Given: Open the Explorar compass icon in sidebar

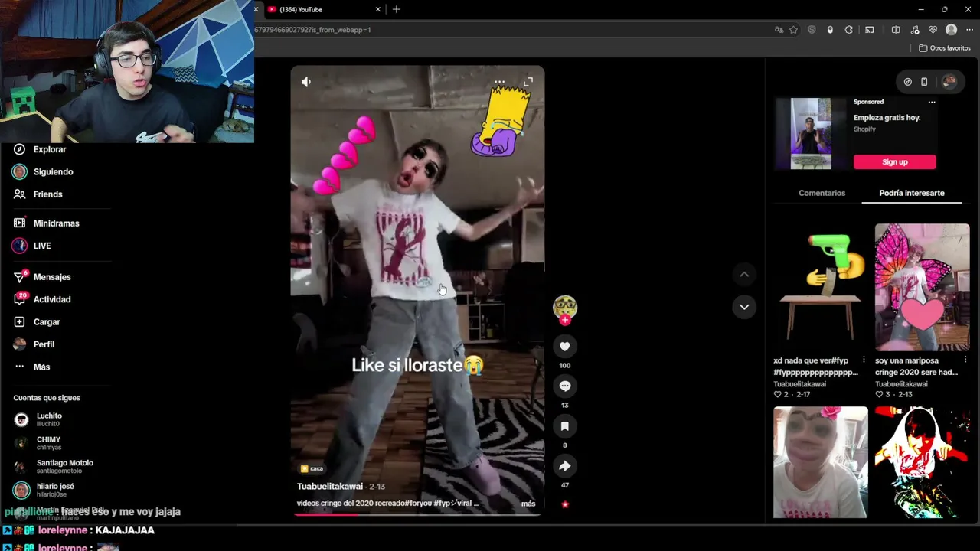Looking at the screenshot, I should click(20, 149).
